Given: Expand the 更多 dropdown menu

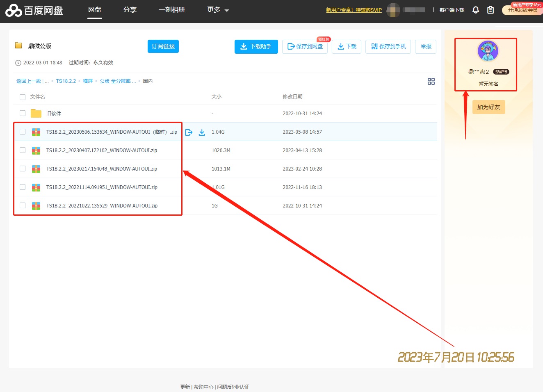Looking at the screenshot, I should [218, 10].
